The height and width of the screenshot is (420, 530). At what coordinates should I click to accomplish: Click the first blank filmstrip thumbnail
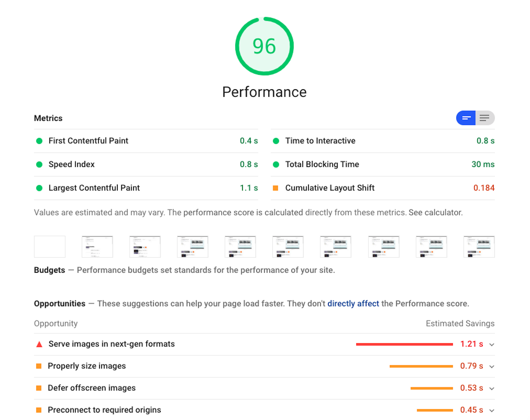(x=49, y=247)
